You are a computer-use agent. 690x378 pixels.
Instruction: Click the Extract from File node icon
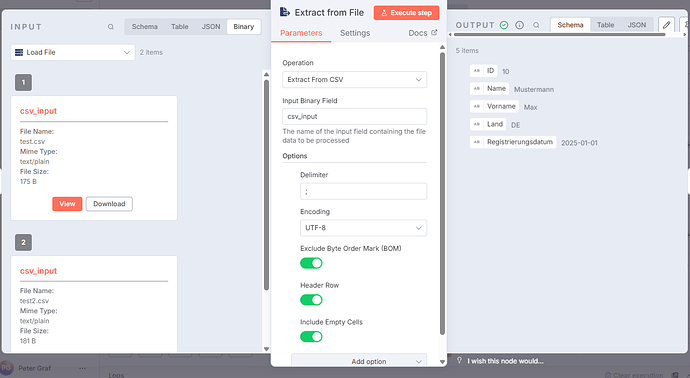(285, 12)
